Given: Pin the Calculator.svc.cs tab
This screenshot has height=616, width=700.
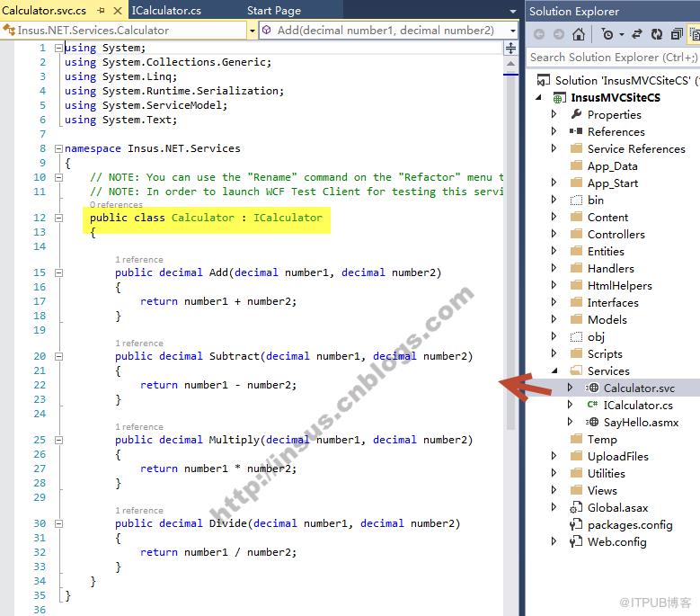Looking at the screenshot, I should pyautogui.click(x=102, y=10).
